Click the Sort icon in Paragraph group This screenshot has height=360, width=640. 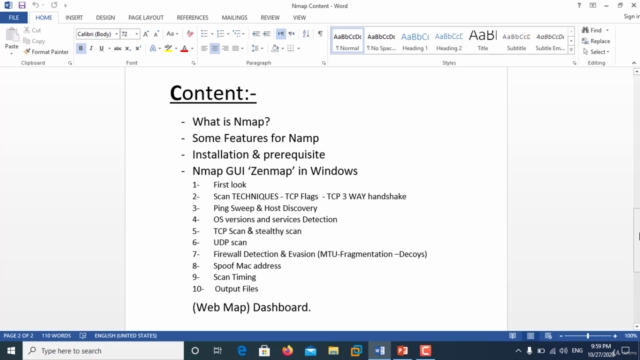click(x=306, y=34)
